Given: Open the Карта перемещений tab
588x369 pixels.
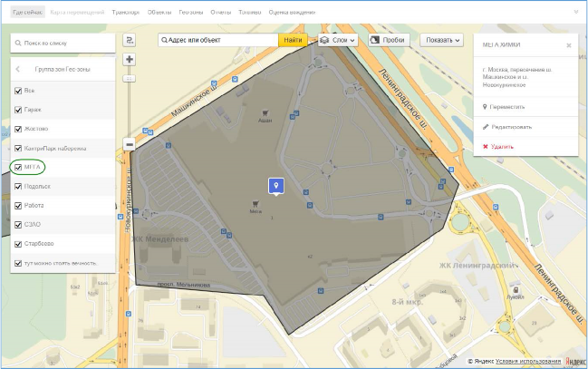Looking at the screenshot, I should pyautogui.click(x=77, y=13).
